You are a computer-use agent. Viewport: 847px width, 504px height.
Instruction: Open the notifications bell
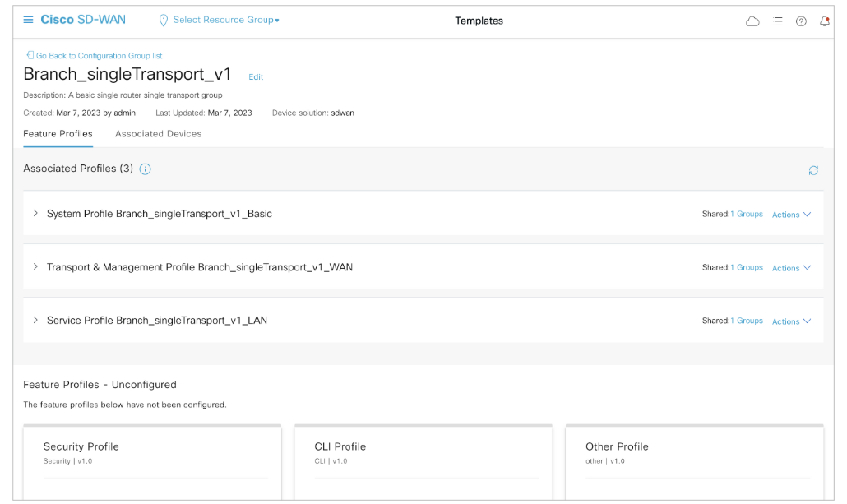[825, 21]
